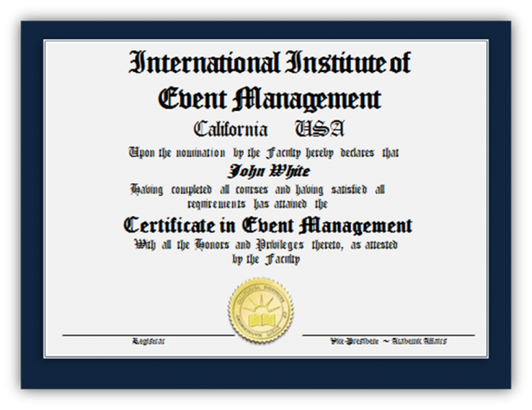Click the word 'USA'
Screen dimensions: 532x410
(x=319, y=129)
